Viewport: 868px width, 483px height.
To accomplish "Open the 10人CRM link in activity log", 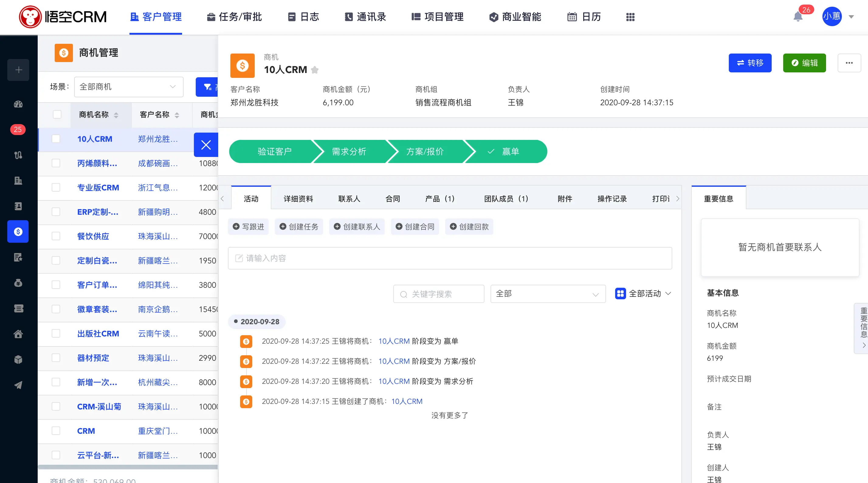I will pyautogui.click(x=394, y=341).
